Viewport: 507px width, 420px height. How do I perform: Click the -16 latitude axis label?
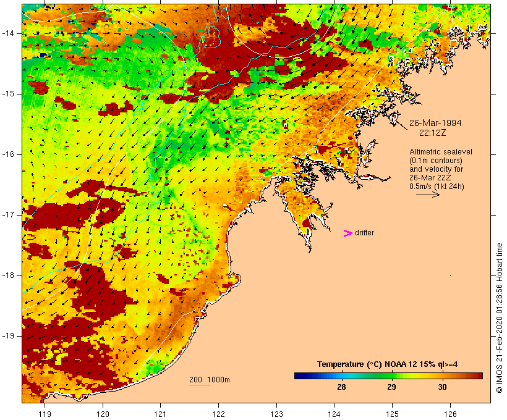coord(8,154)
